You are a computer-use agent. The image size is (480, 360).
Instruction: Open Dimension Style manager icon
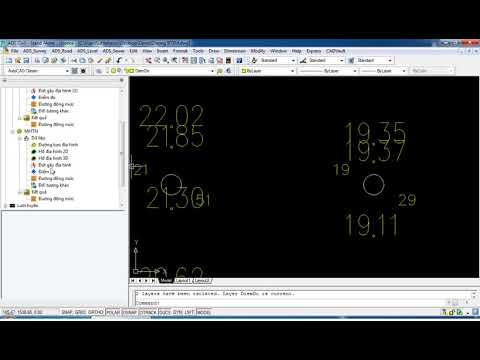[303, 60]
